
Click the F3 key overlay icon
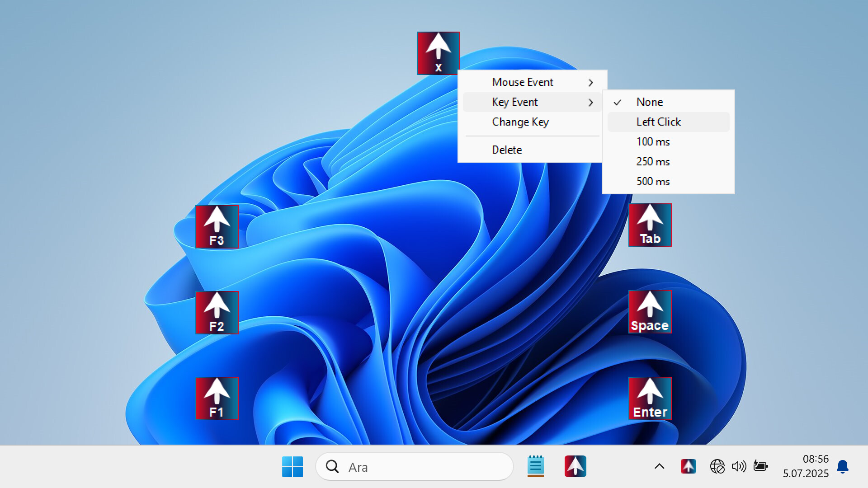tap(217, 226)
